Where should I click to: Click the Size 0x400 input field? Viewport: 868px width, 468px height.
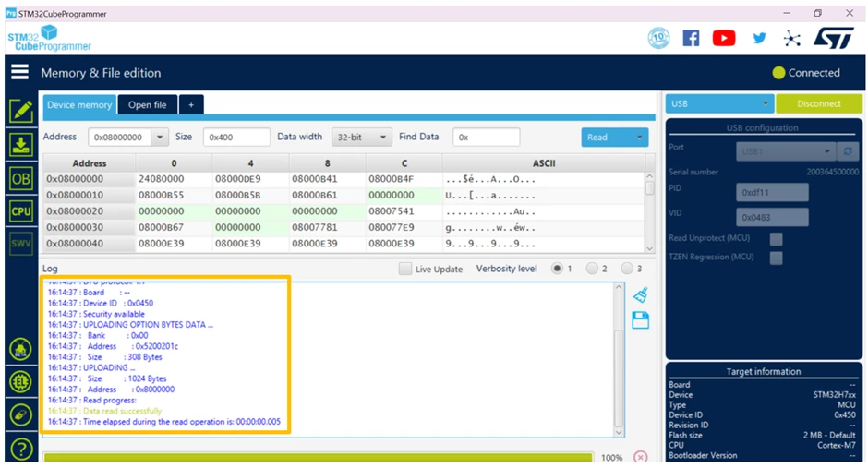click(x=236, y=138)
